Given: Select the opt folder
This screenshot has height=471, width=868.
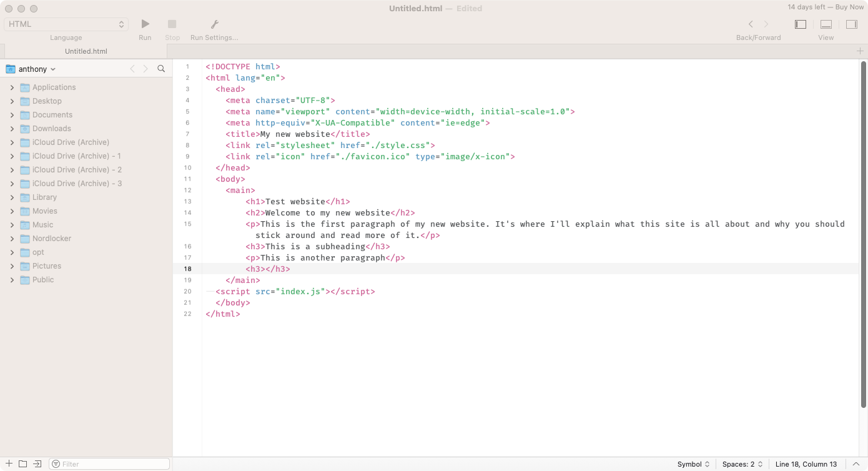Looking at the screenshot, I should coord(86,252).
